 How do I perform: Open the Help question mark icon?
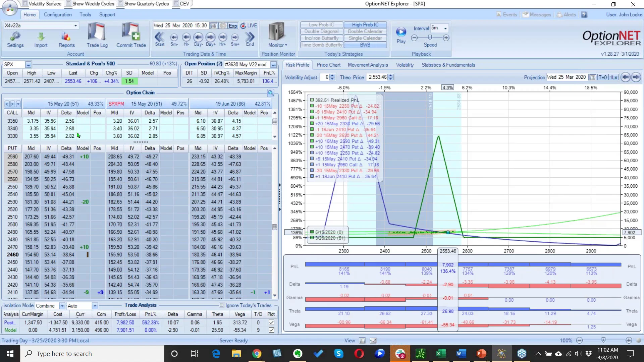pos(584,15)
